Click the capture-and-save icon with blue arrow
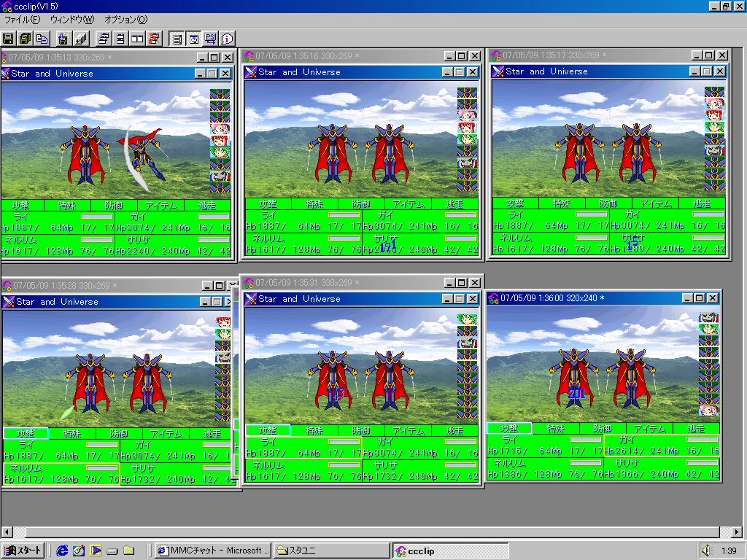This screenshot has height=560, width=747. (63, 39)
